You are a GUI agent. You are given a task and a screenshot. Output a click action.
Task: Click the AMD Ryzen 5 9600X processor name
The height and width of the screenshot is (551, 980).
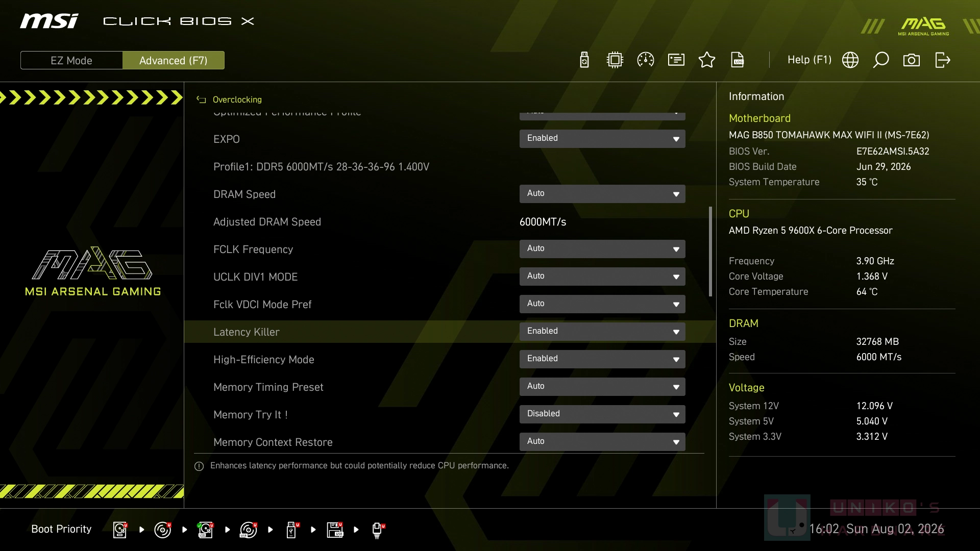tap(811, 231)
